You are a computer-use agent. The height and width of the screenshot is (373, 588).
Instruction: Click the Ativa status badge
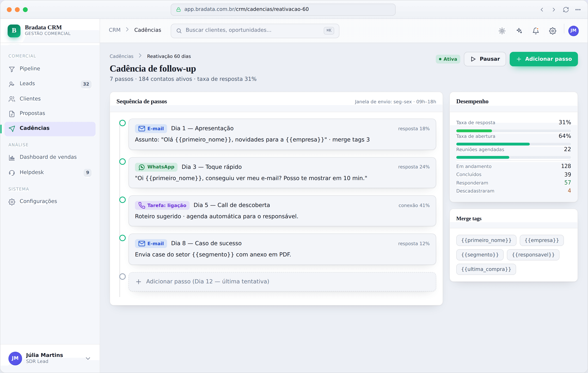click(448, 59)
